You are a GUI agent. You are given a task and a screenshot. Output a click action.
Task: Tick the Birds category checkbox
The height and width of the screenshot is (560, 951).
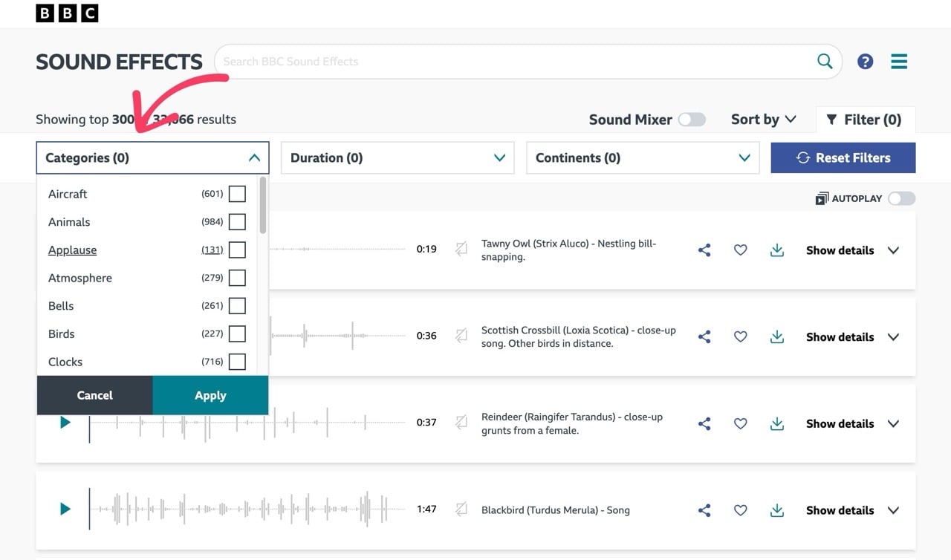(237, 334)
